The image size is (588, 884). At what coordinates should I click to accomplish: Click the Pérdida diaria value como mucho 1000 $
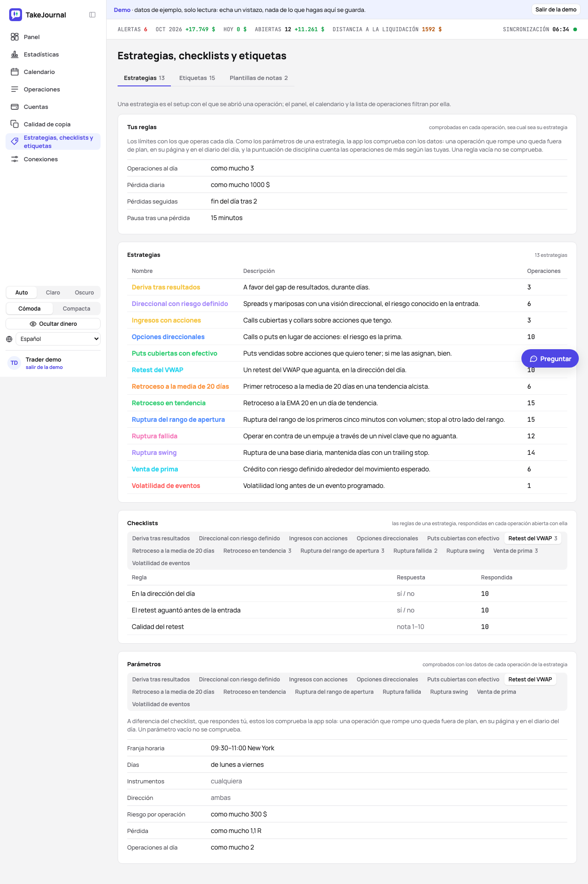240,185
